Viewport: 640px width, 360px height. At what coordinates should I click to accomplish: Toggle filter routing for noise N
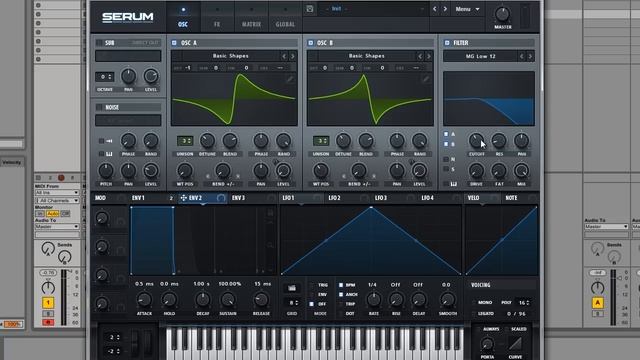(446, 159)
